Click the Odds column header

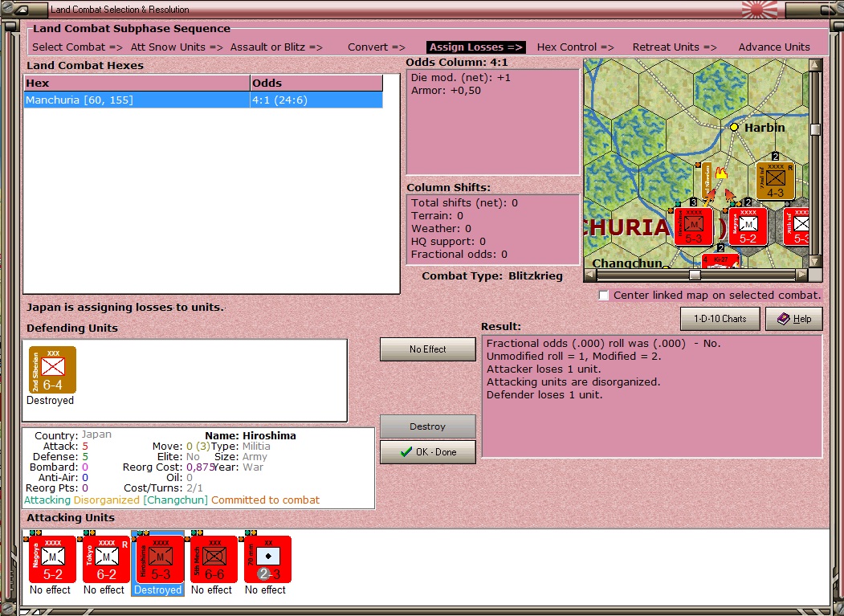(x=316, y=83)
